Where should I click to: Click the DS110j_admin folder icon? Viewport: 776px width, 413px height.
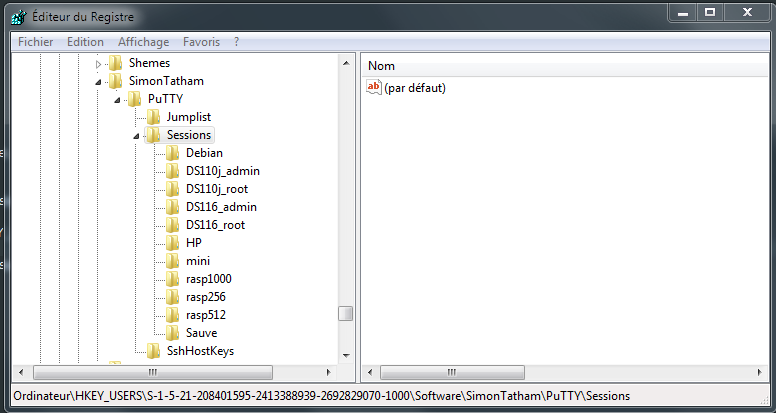coord(172,171)
